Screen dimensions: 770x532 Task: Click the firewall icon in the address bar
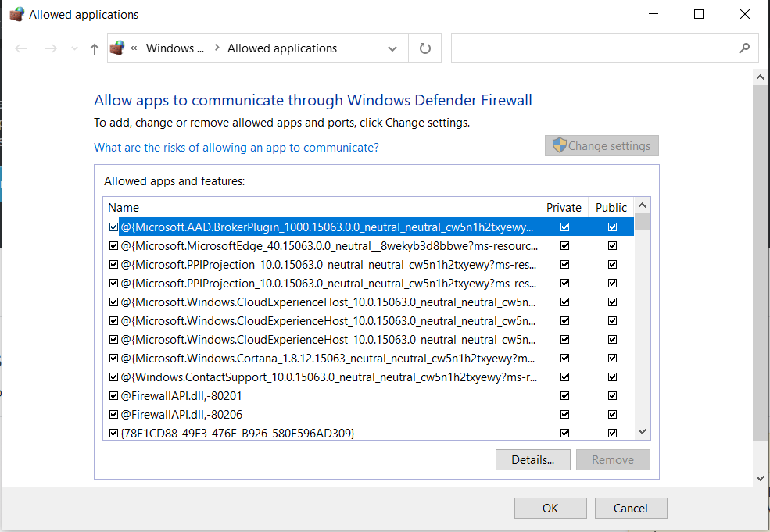(x=117, y=48)
